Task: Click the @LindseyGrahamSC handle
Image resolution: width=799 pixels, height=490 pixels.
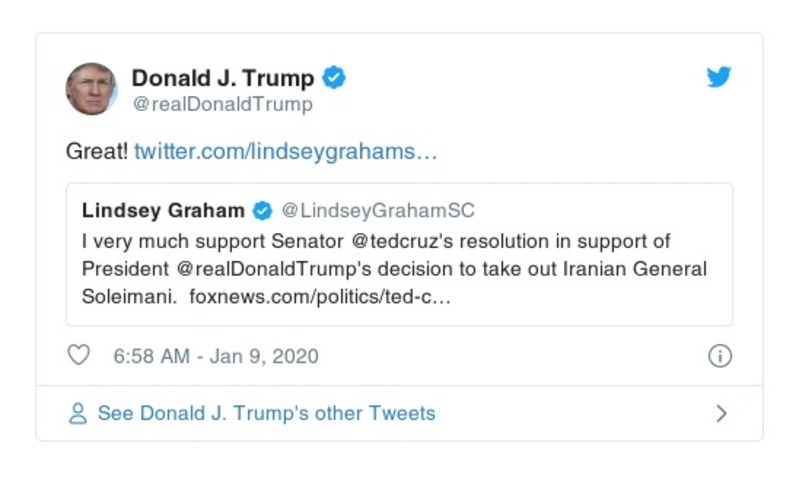Action: pos(378,211)
